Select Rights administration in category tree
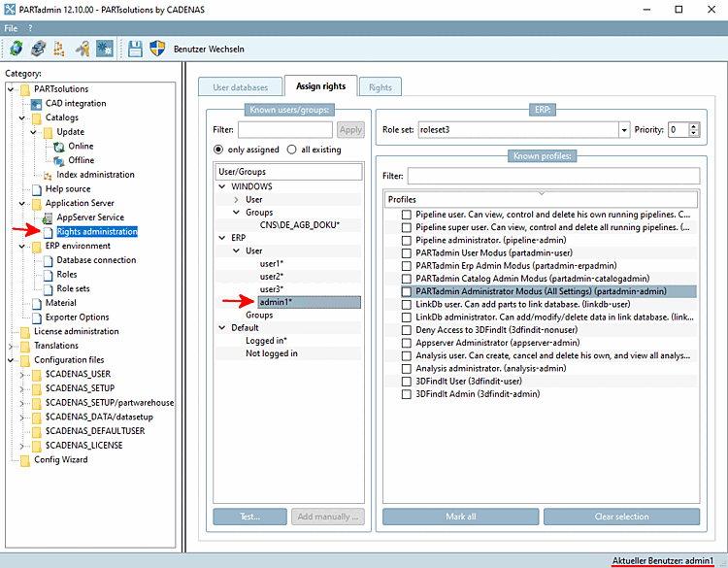This screenshot has height=568, width=728. 97,232
